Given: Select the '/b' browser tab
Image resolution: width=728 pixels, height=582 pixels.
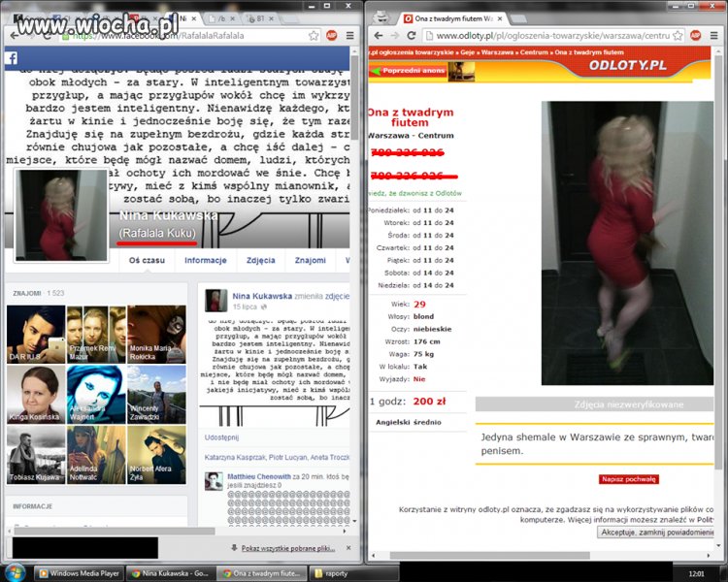Looking at the screenshot, I should 222,18.
